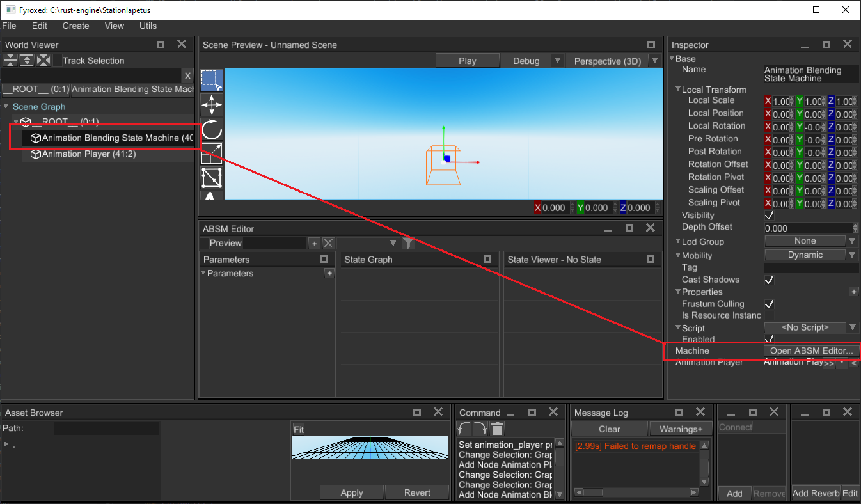Click the Add Reverb button
This screenshot has width=861, height=504.
coord(816,493)
